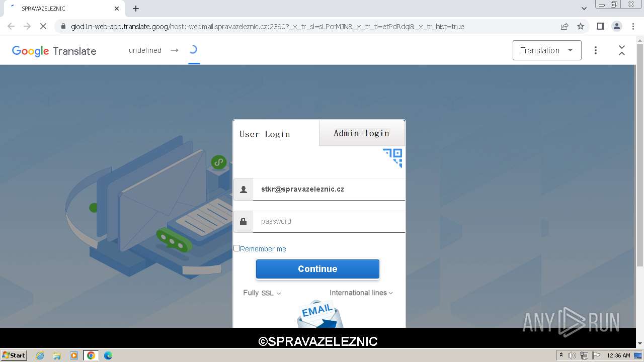Screen dimensions: 644x362
Task: Click the taskbar clock showing 12:36 AM
Action: 618,355
